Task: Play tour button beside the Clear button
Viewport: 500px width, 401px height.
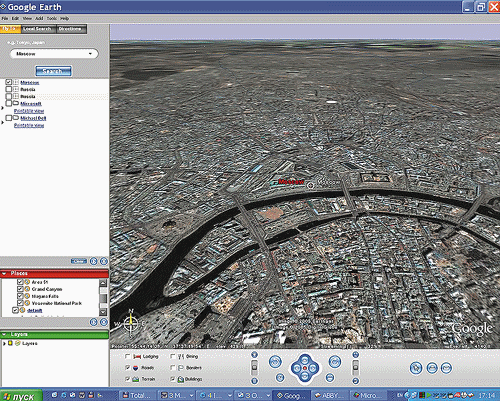Action: [x=94, y=261]
